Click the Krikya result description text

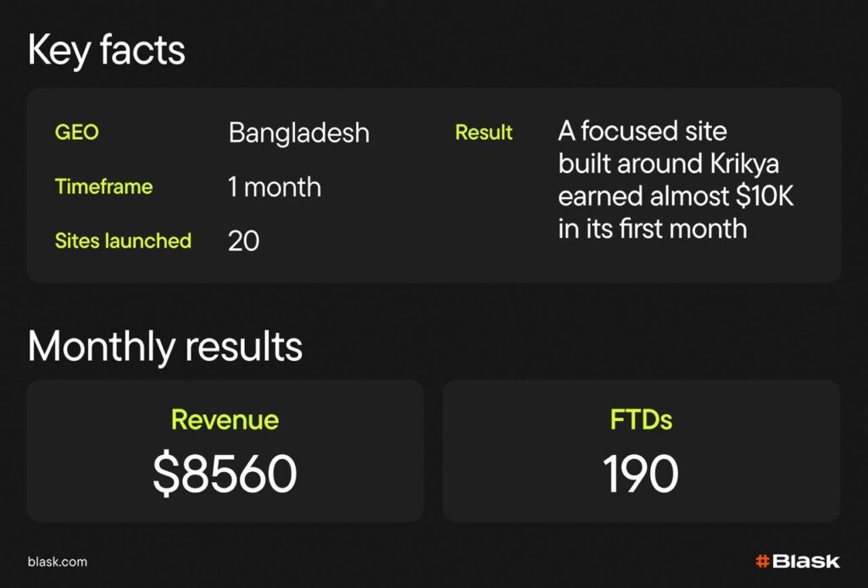(676, 180)
